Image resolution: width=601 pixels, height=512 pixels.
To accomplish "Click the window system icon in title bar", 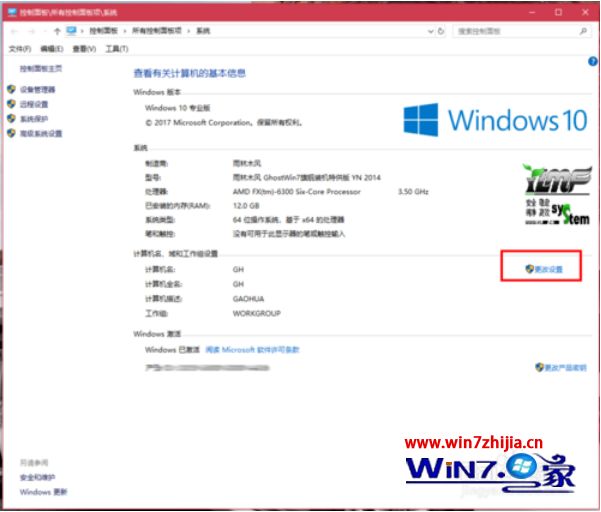I will point(12,12).
